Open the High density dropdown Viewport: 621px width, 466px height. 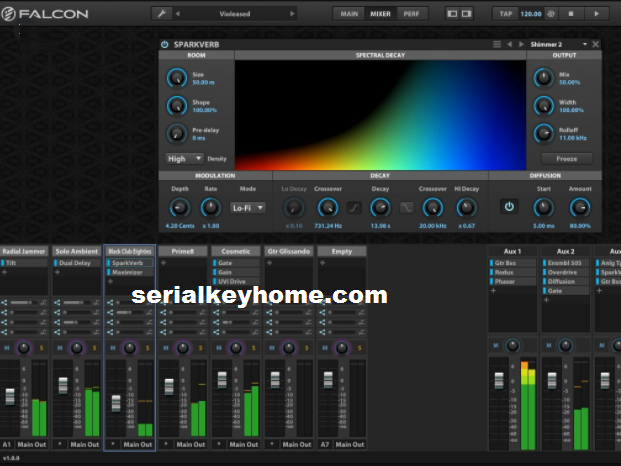pos(185,159)
